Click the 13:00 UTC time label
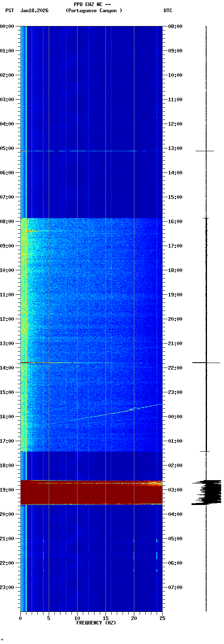The height and width of the screenshot is (644, 224). point(175,148)
